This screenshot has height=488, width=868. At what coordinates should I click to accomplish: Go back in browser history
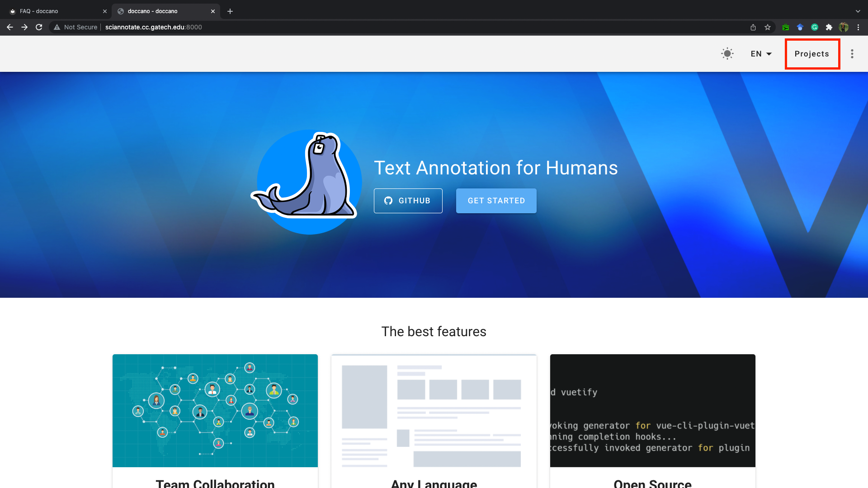point(10,27)
